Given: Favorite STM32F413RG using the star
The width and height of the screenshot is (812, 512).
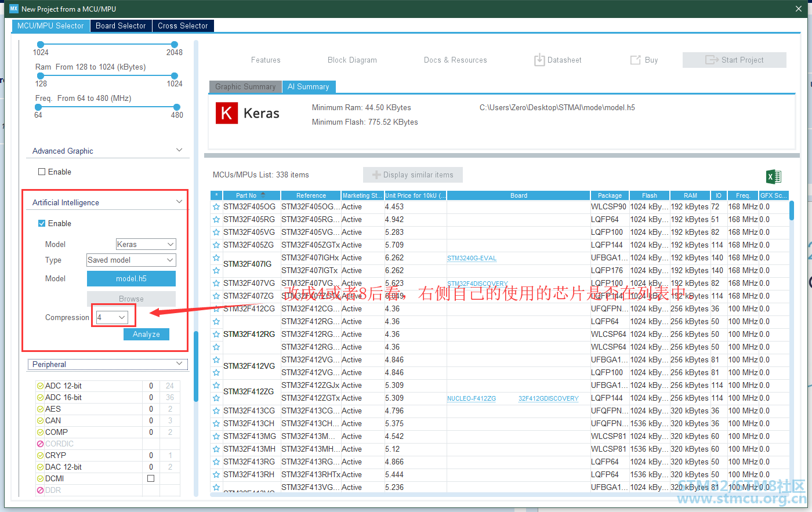Looking at the screenshot, I should click(216, 462).
